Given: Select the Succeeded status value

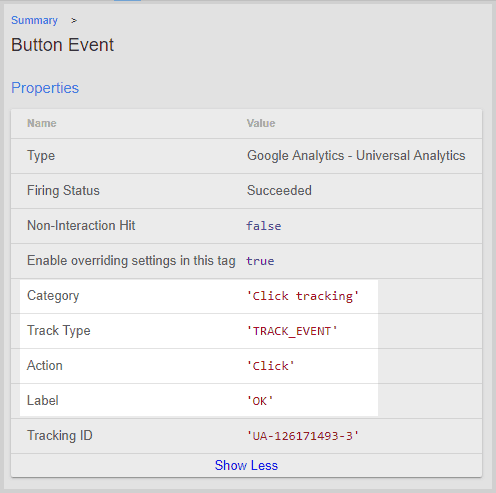Looking at the screenshot, I should pos(279,191).
